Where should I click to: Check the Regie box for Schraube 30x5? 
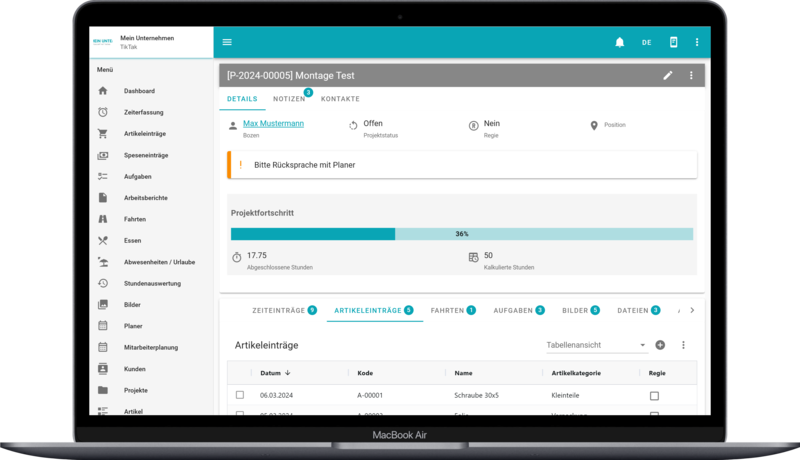[654, 396]
